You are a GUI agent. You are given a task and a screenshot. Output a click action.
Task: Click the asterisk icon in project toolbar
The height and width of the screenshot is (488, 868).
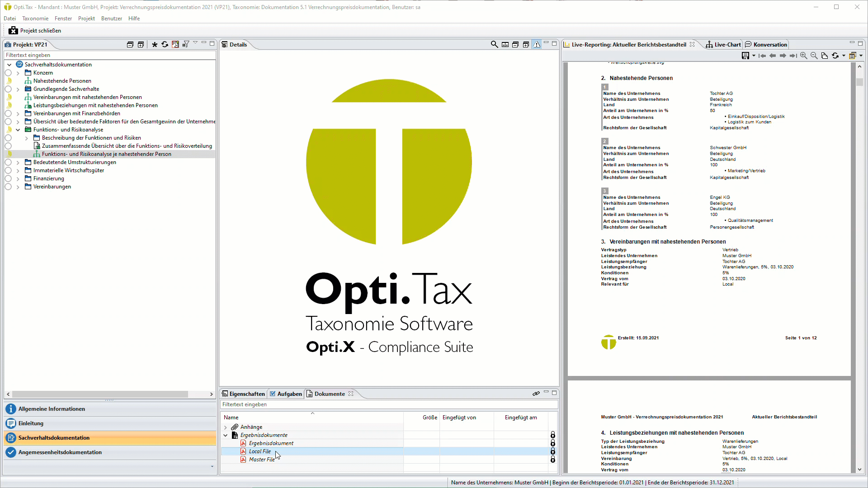click(x=155, y=44)
